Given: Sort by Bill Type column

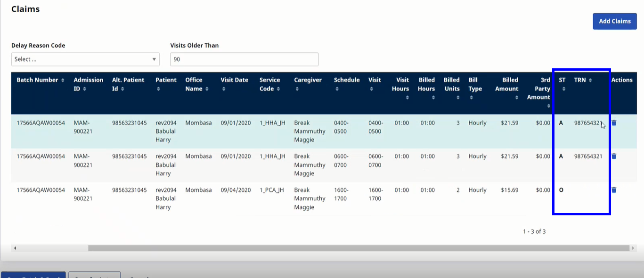Looking at the screenshot, I should [x=471, y=97].
